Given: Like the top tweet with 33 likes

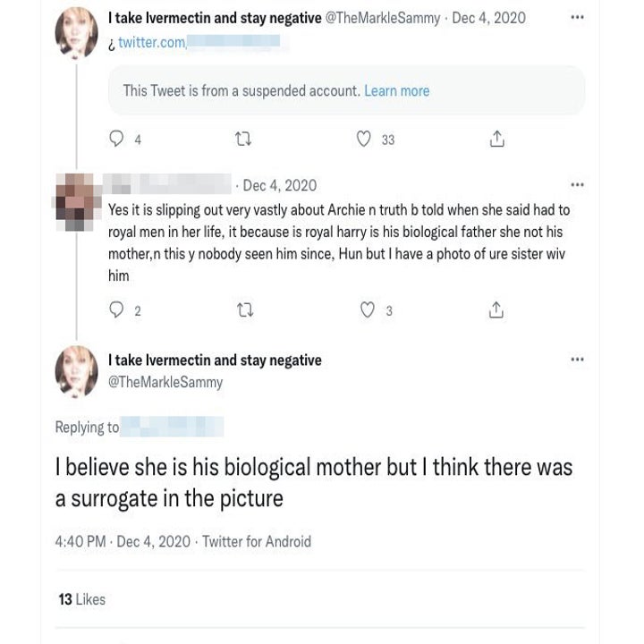Looking at the screenshot, I should point(364,139).
